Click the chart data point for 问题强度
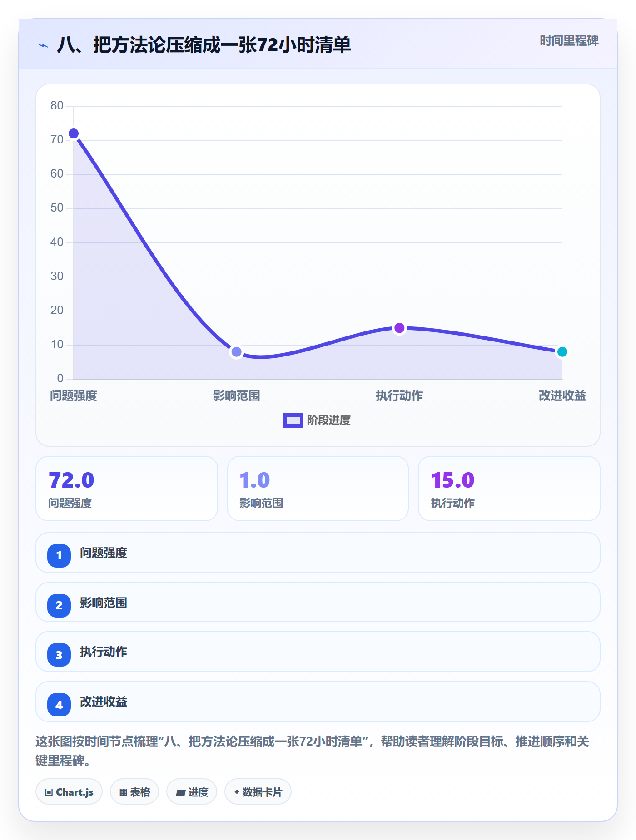The image size is (636, 840). [74, 133]
